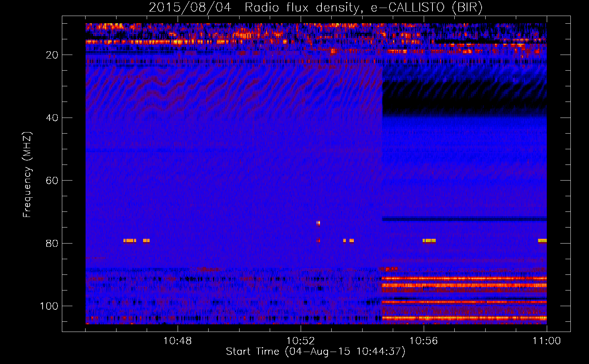Click the 100 MHz frequency tick label
This screenshot has height=364, width=589.
click(x=49, y=306)
